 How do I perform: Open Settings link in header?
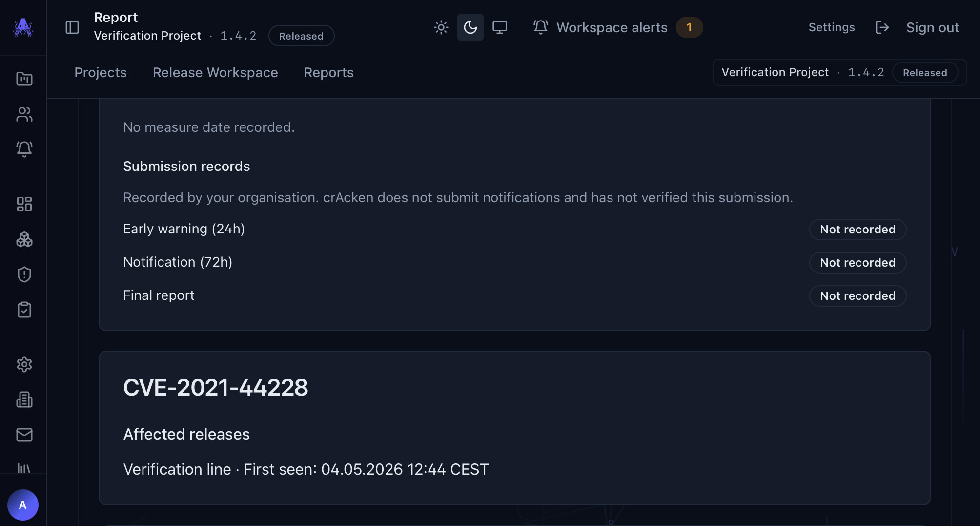[831, 27]
